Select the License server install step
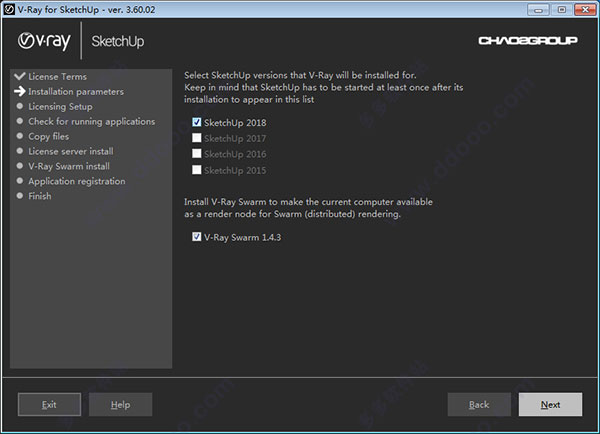 (71, 151)
